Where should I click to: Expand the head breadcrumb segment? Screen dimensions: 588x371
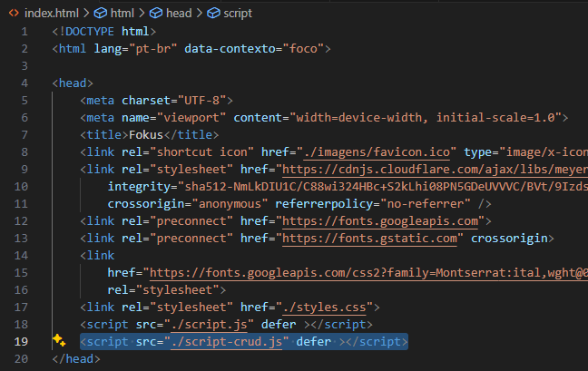click(x=180, y=14)
